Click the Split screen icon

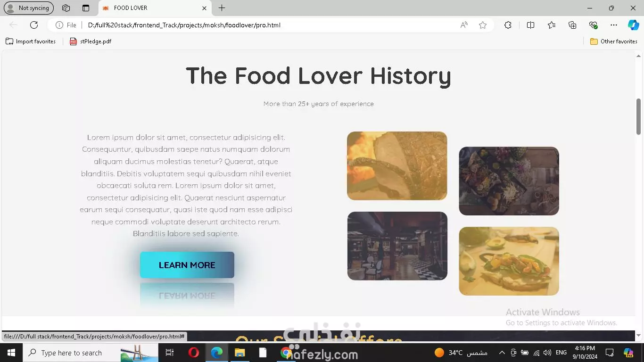click(x=530, y=25)
